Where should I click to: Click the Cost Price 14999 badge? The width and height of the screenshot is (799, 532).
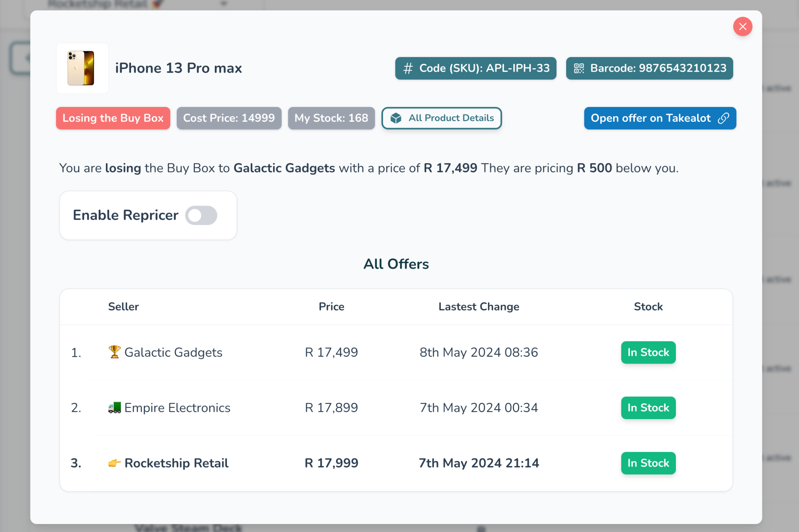click(x=229, y=118)
